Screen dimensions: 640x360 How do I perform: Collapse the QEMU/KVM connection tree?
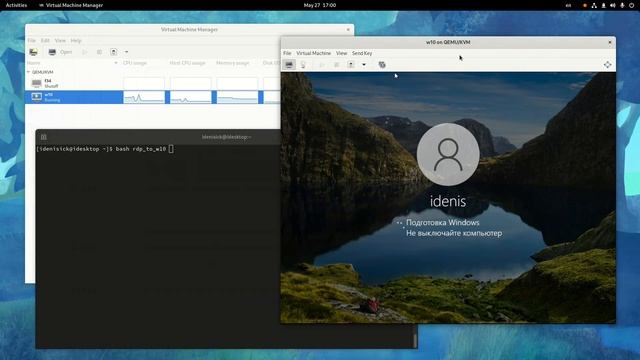tap(29, 72)
